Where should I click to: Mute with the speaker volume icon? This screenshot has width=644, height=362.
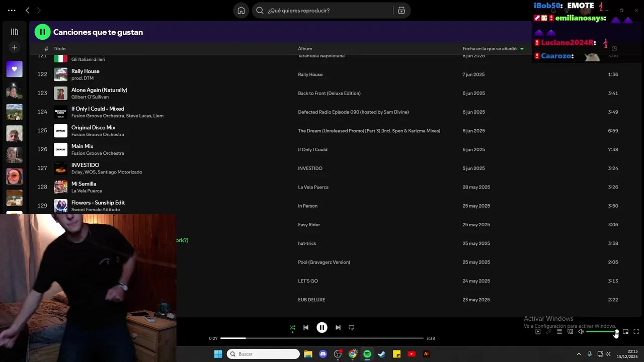pyautogui.click(x=581, y=331)
